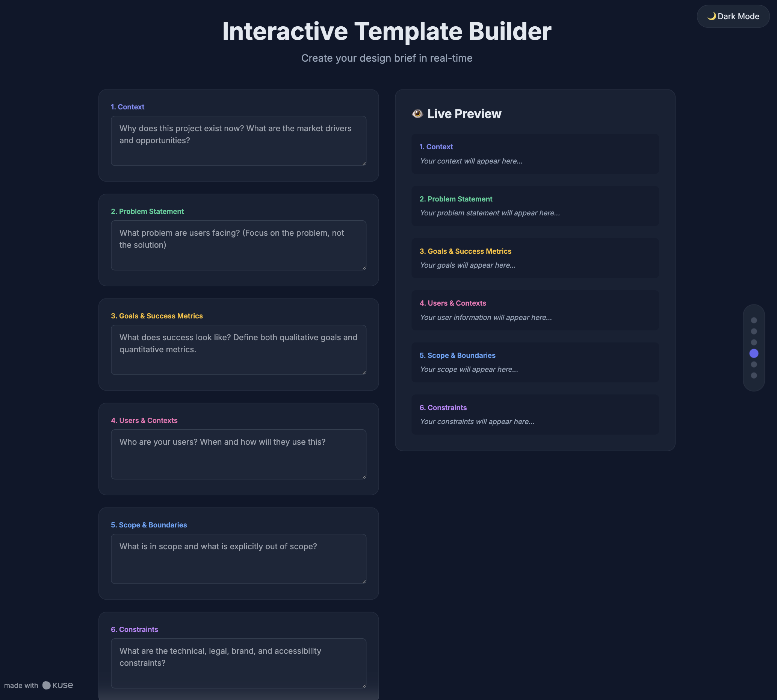Click the '5. Scope & Boundaries' preview heading
Screen dimensions: 777x700
point(457,355)
